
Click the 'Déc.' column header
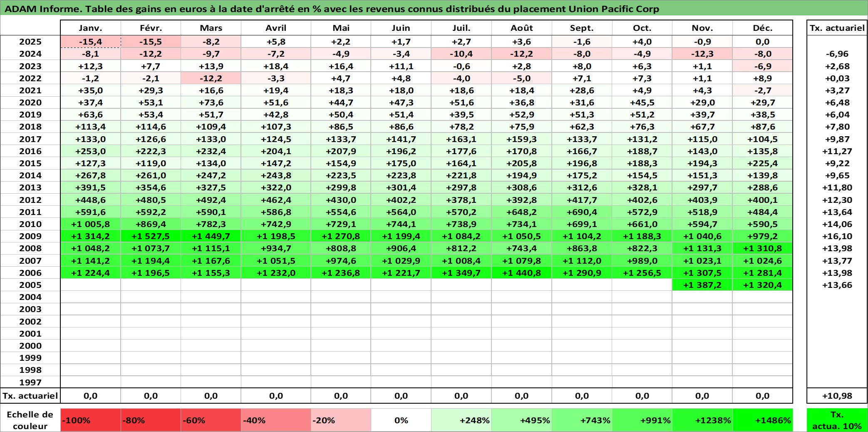(x=762, y=28)
